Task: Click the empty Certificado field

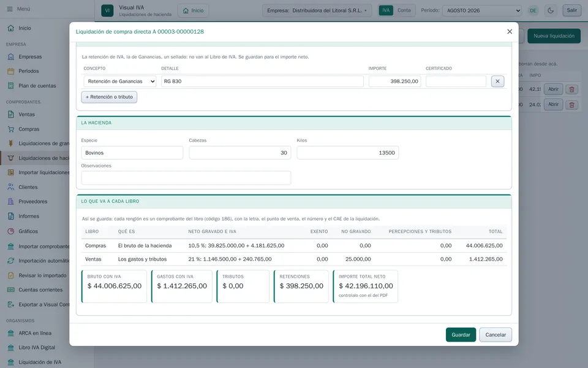Action: 456,81
